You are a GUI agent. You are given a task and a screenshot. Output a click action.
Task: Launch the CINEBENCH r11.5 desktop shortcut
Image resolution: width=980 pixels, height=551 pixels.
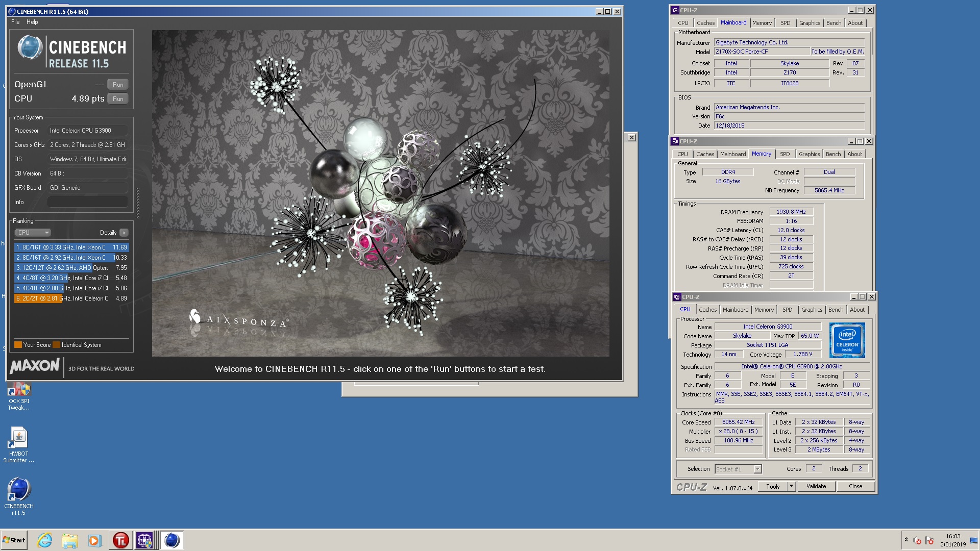pos(19,496)
